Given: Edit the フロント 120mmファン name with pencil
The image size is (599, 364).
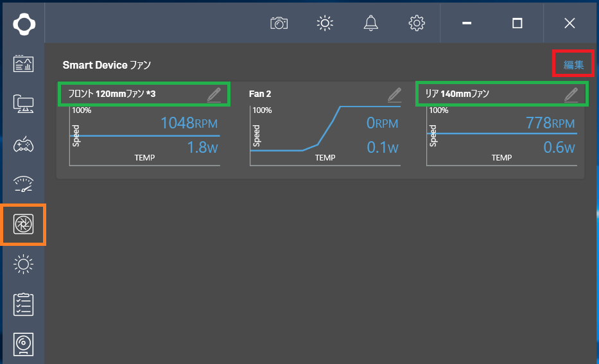Looking at the screenshot, I should pos(214,94).
